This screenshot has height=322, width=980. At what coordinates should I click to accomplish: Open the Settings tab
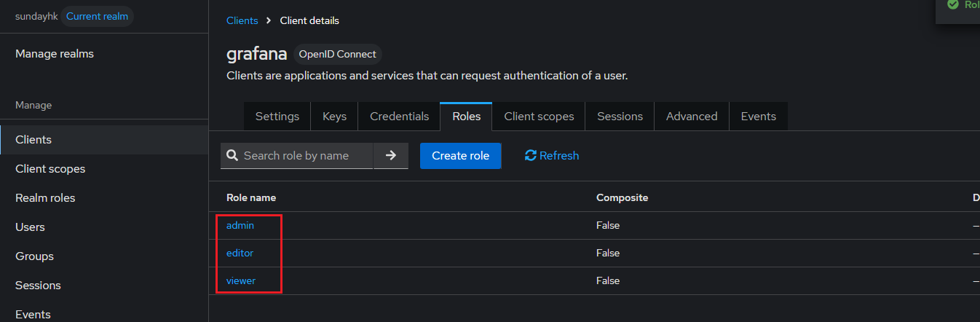[x=277, y=117]
